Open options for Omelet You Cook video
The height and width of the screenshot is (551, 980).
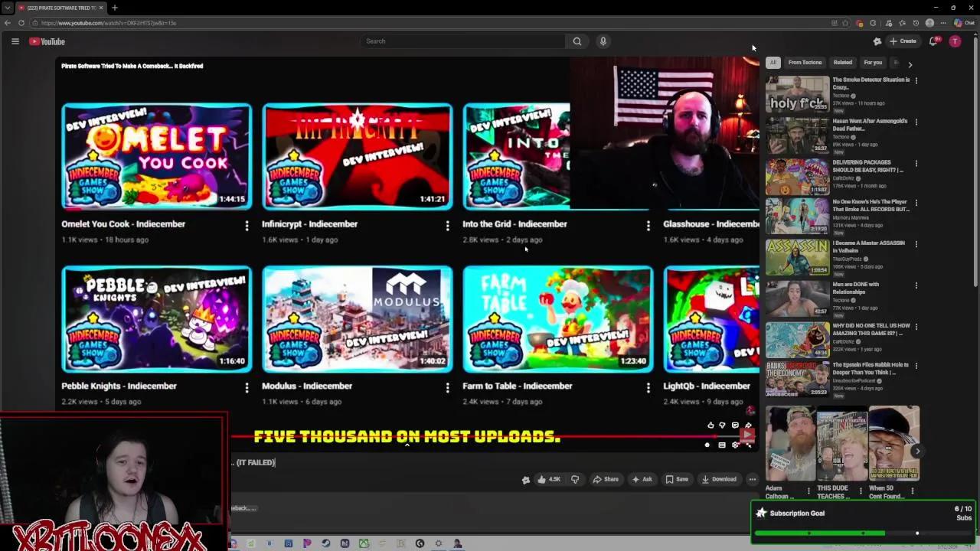click(x=247, y=226)
